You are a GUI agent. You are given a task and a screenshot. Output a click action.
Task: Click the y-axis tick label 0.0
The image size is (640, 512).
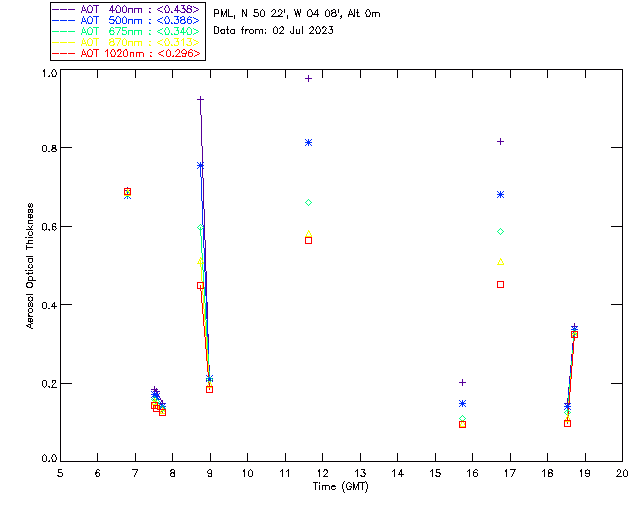coord(49,459)
